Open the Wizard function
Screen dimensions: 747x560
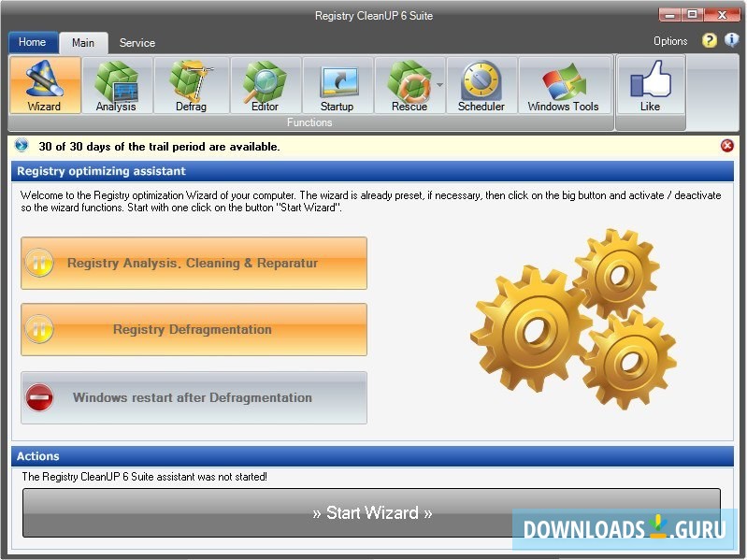pos(45,85)
